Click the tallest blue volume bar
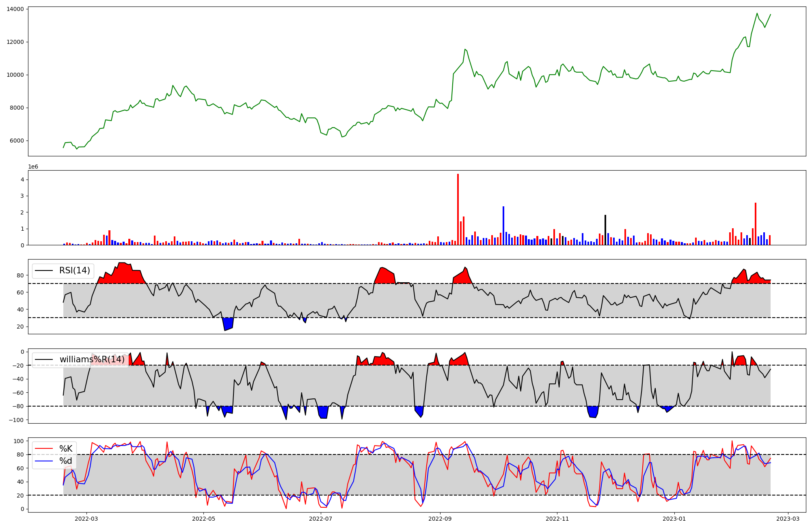The height and width of the screenshot is (528, 812). (503, 225)
